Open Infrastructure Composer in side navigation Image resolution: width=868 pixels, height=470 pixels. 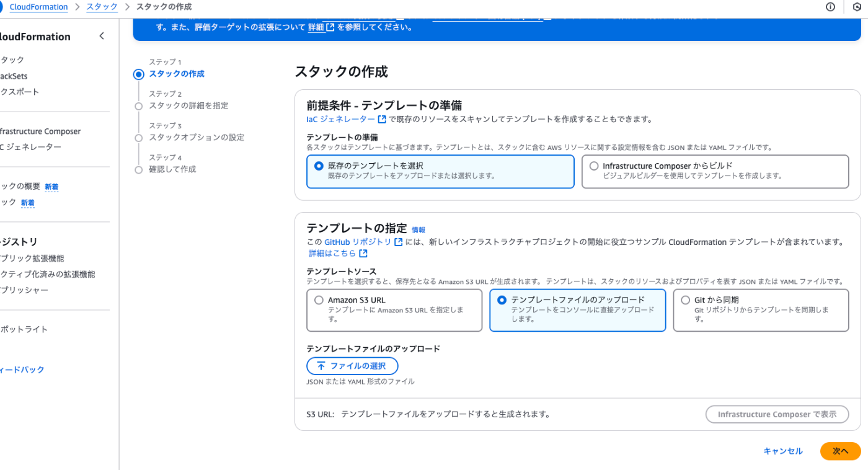coord(40,131)
